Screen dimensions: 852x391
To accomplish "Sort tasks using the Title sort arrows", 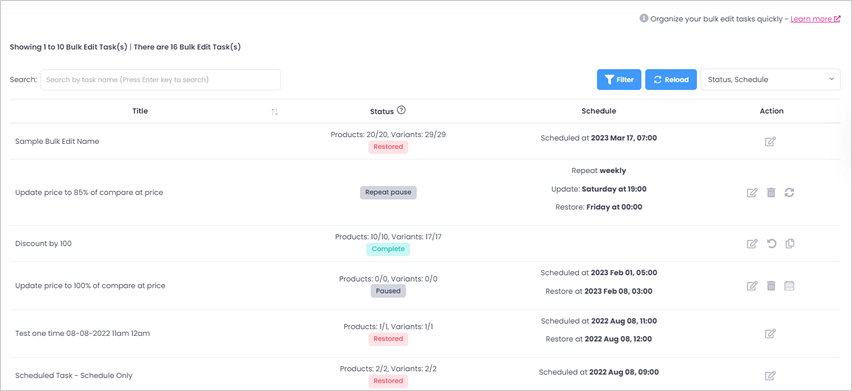I will point(274,111).
